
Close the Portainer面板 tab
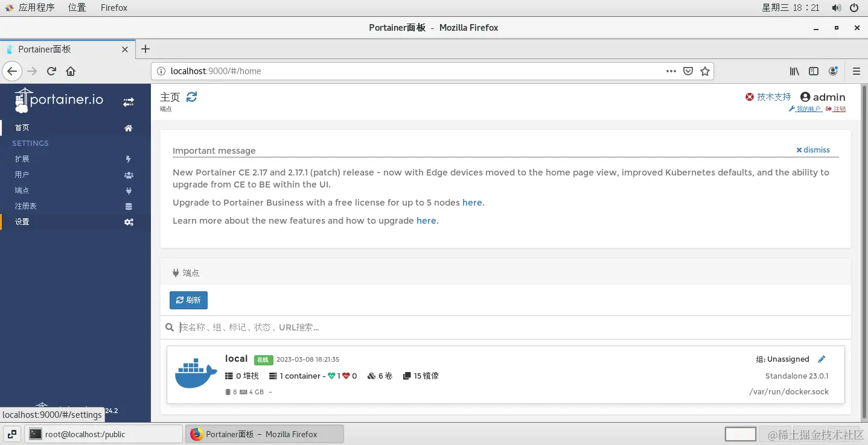pos(125,49)
